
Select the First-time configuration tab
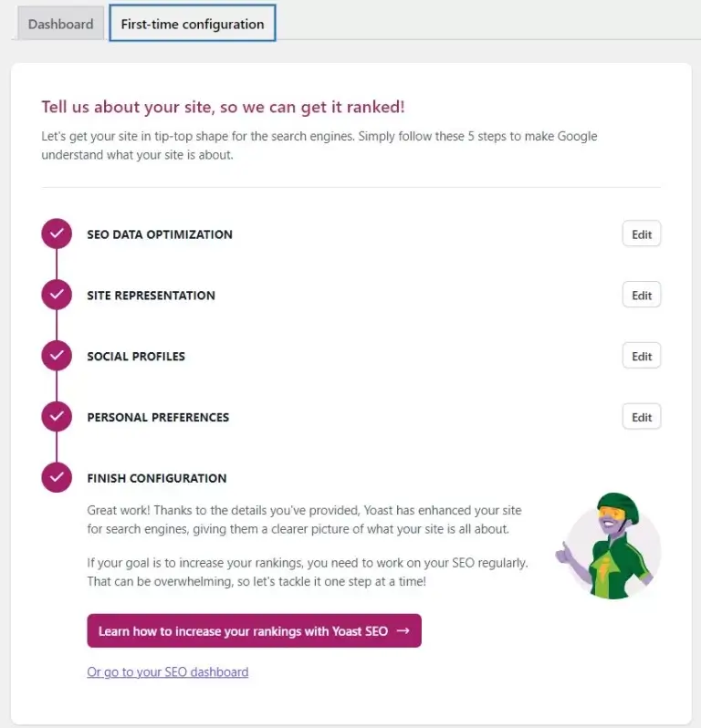pyautogui.click(x=193, y=23)
